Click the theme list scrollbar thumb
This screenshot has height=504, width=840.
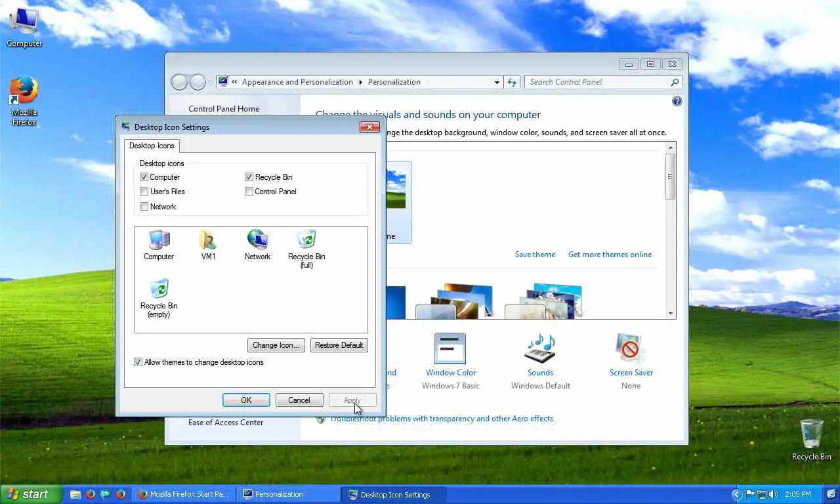pos(671,176)
